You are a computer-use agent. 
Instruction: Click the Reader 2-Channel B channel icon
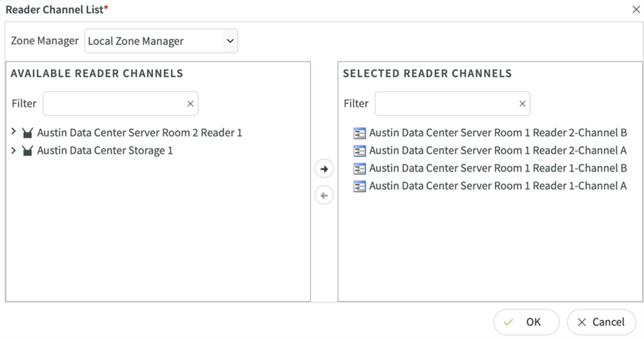coord(360,133)
